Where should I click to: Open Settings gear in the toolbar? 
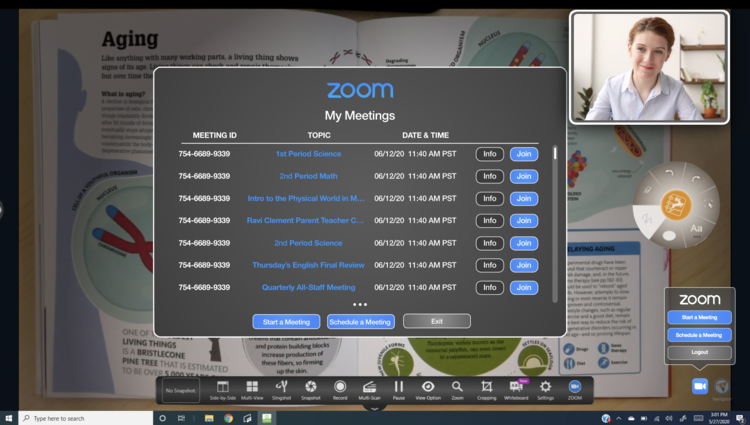(x=545, y=390)
